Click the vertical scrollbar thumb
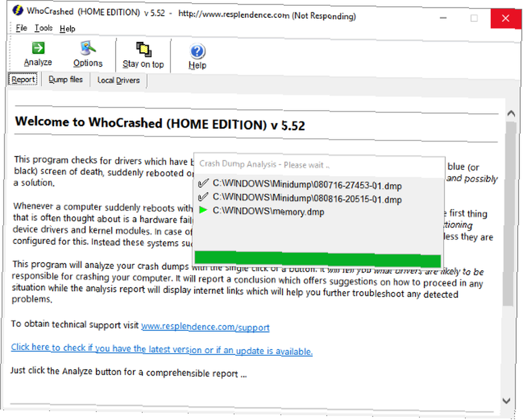 click(x=509, y=213)
